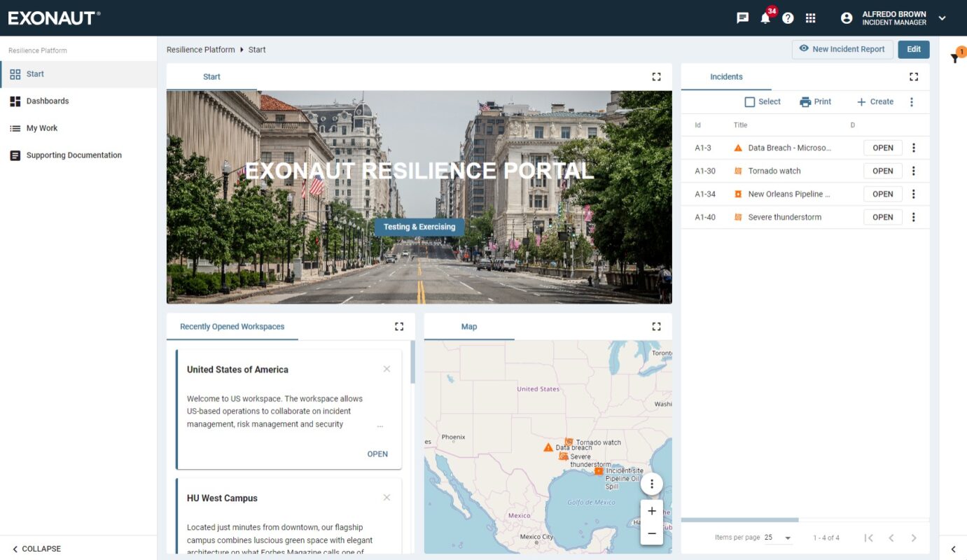Print the incidents list
Viewport: 967px width, 560px height.
point(815,102)
